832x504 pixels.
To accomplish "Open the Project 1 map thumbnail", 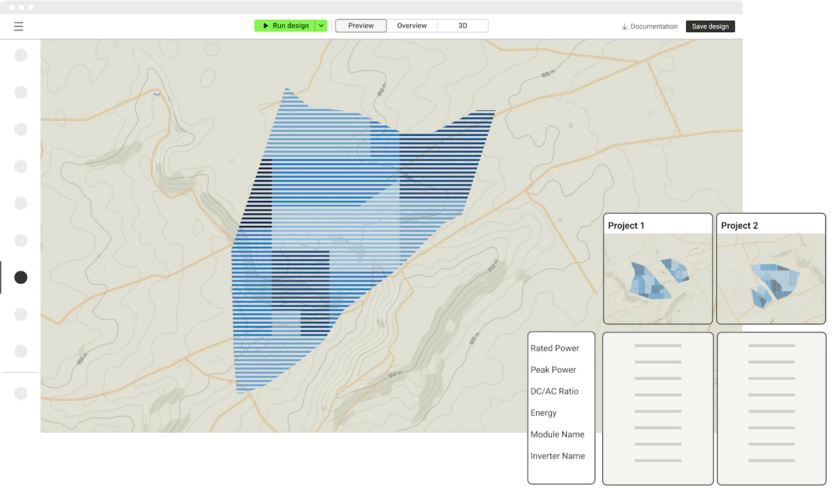I will (x=658, y=278).
